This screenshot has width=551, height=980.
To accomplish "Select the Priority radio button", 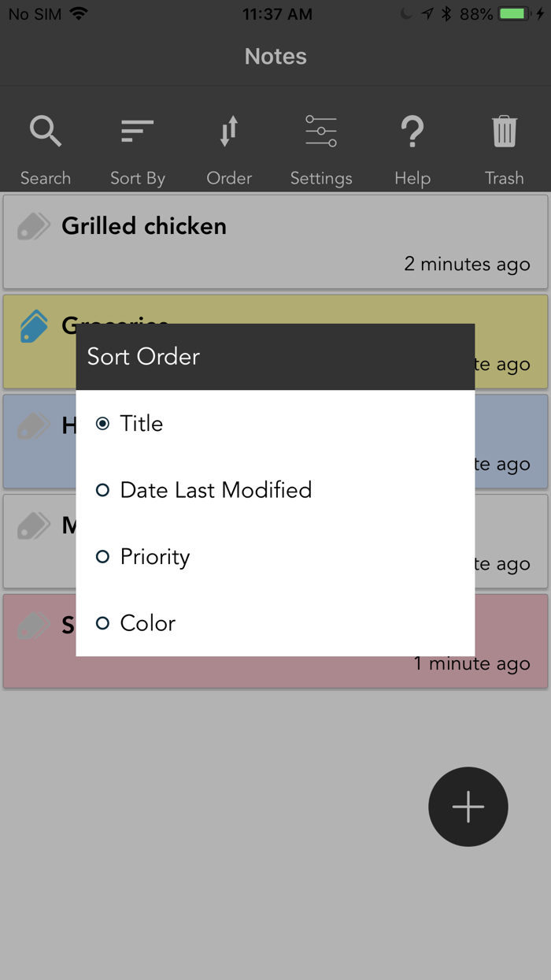I will [102, 557].
